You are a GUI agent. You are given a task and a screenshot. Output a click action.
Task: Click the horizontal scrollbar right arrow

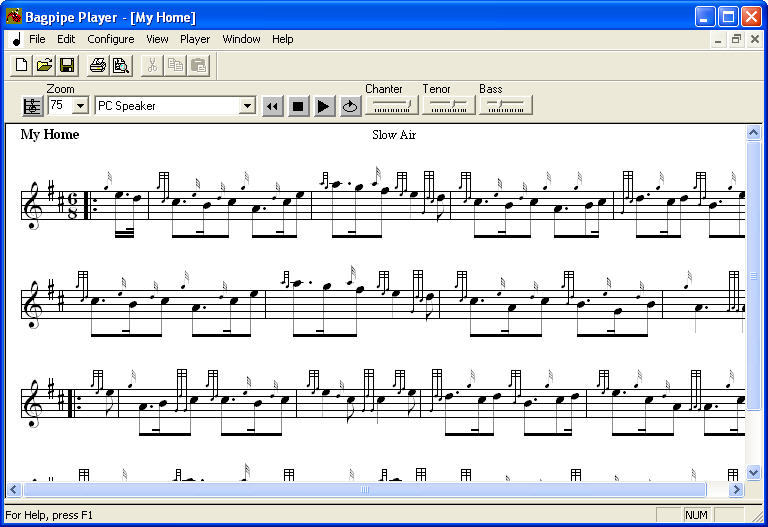736,490
